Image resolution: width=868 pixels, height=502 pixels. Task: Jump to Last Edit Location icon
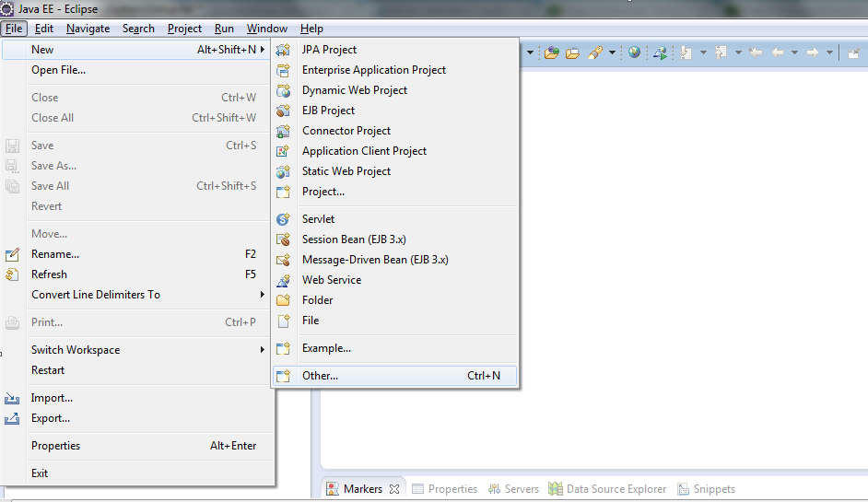click(756, 53)
